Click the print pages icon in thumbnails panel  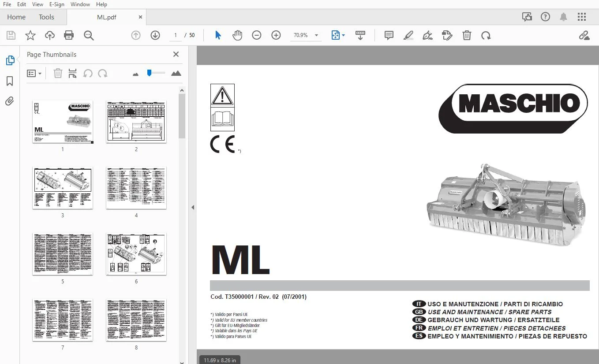coord(73,74)
